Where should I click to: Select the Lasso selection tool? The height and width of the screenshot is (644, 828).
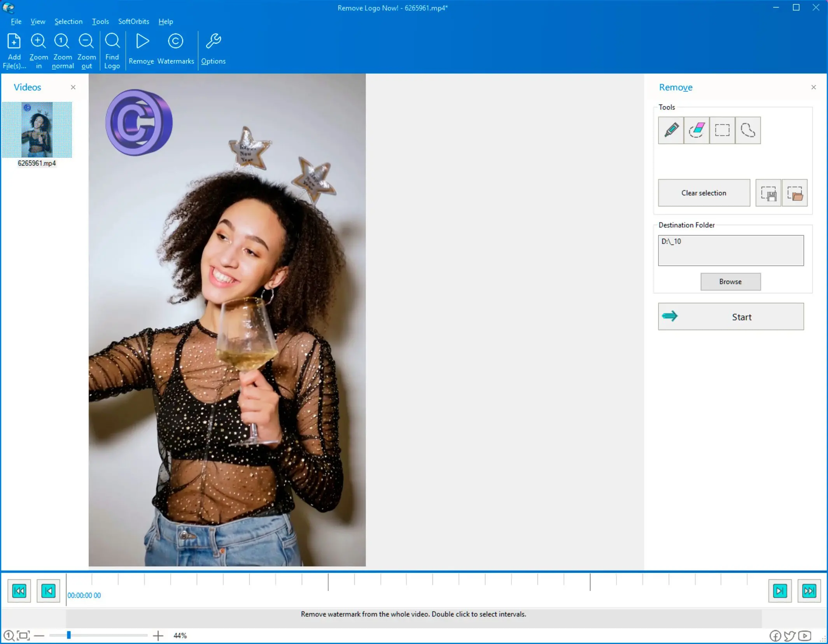(747, 130)
